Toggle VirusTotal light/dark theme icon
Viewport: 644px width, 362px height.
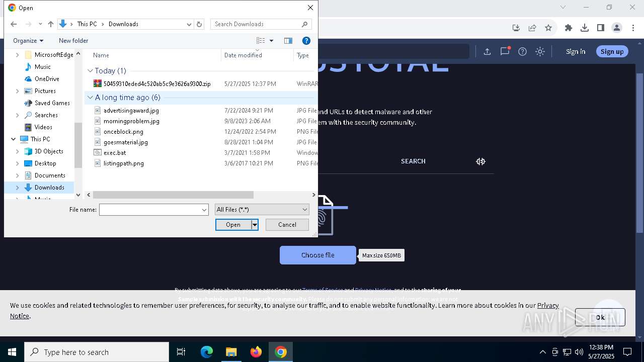540,51
